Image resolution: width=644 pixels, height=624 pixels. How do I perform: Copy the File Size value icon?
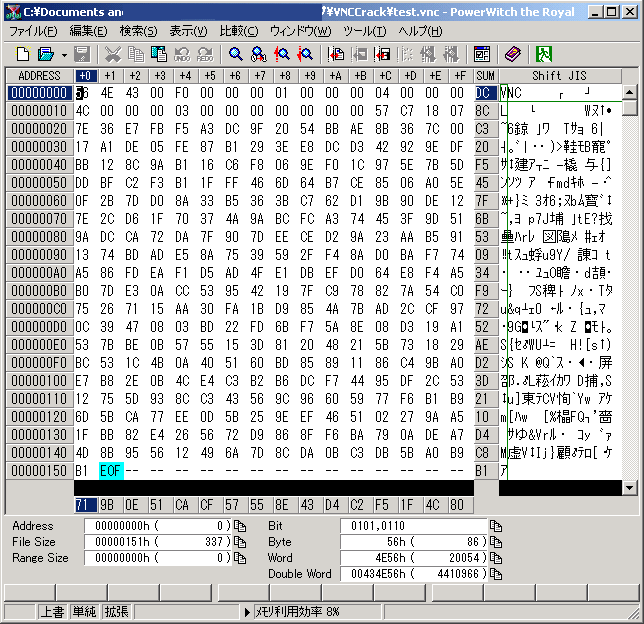point(240,542)
